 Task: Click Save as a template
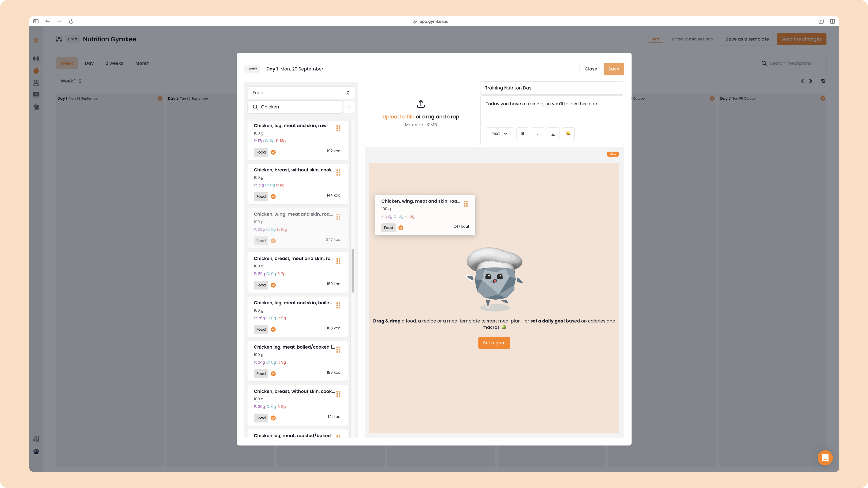click(x=747, y=39)
